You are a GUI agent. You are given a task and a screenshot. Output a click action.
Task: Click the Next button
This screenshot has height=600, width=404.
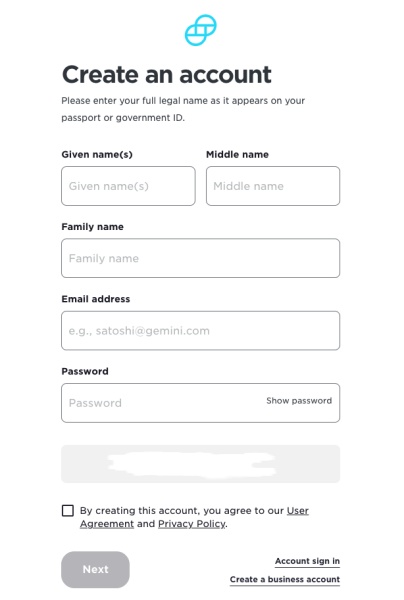pyautogui.click(x=95, y=569)
